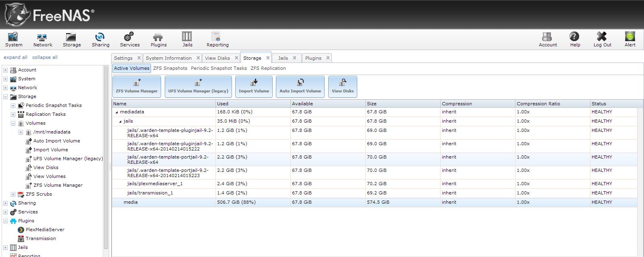Open the Sharing toolbar icon

tap(100, 40)
